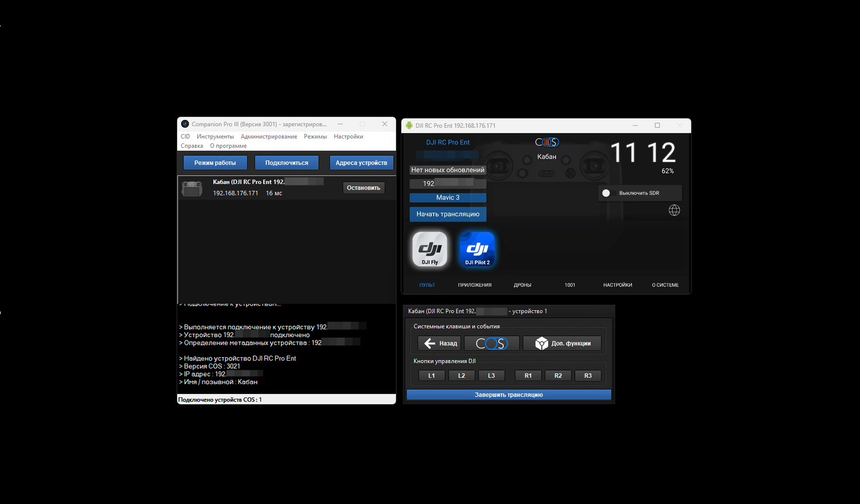Click the Остановить button
Viewport: 860px width, 504px height.
point(363,188)
